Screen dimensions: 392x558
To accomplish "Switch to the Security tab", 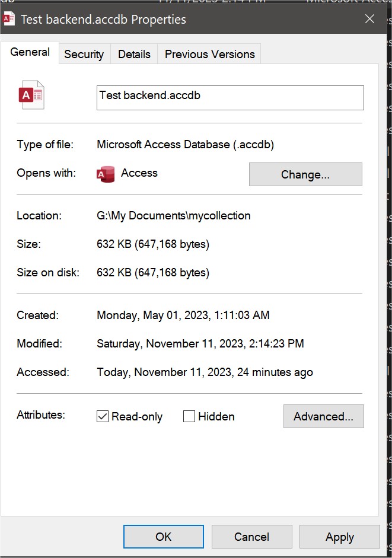I will (84, 54).
